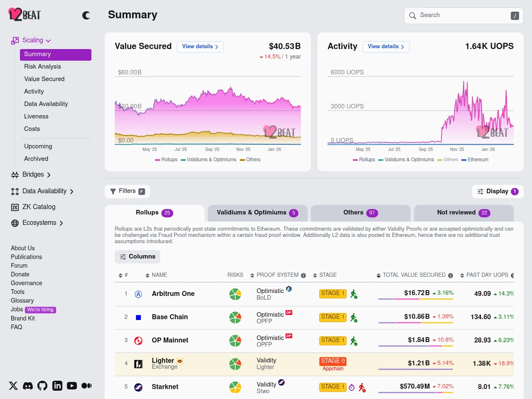Switch to Validiums & Optimiums tab
This screenshot has height=399, width=532.
tap(257, 213)
